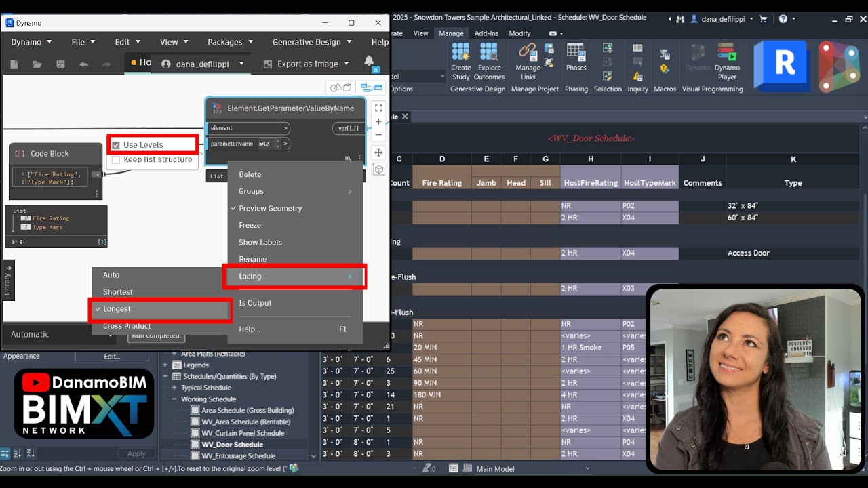Uncheck the Use Levels checkbox
This screenshot has width=868, height=488.
[116, 145]
